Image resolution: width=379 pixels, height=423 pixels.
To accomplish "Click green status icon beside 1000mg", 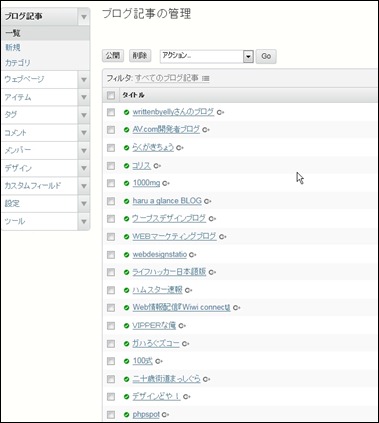I will coord(126,183).
